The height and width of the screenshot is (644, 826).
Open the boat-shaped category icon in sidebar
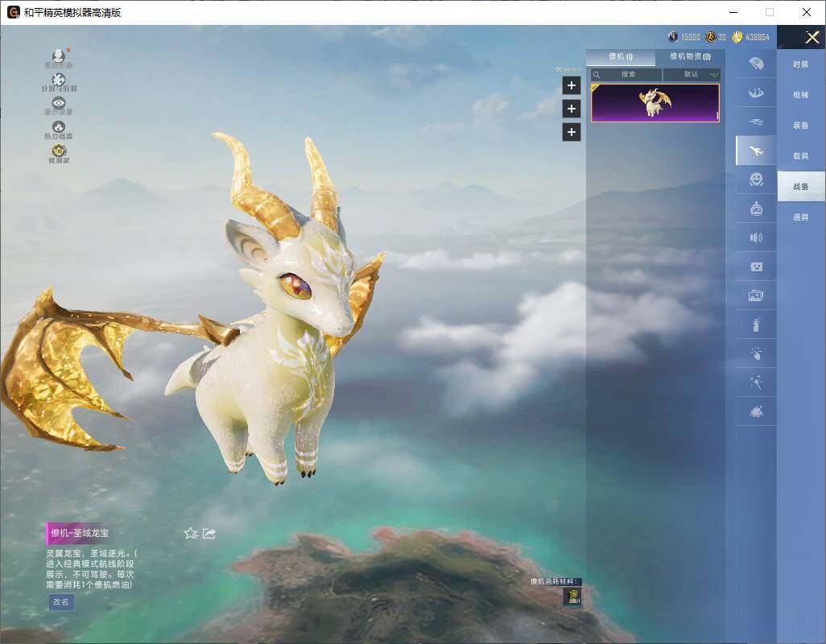point(756,93)
